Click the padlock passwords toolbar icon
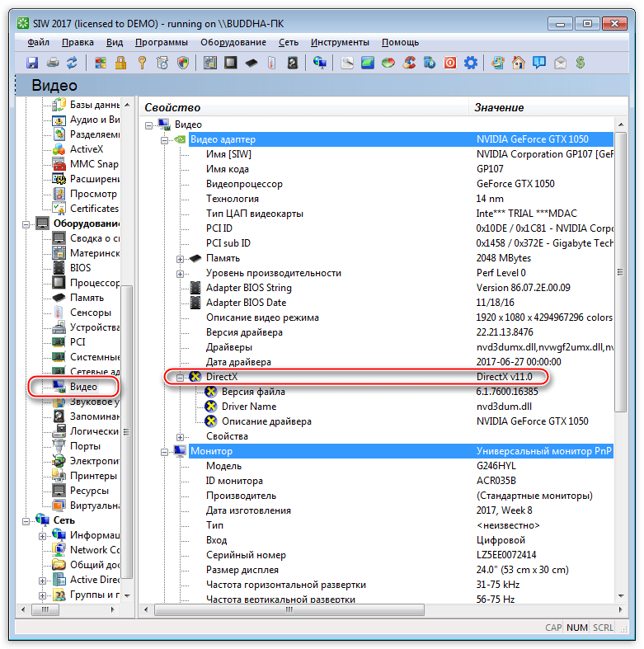This screenshot has height=649, width=644. [121, 63]
